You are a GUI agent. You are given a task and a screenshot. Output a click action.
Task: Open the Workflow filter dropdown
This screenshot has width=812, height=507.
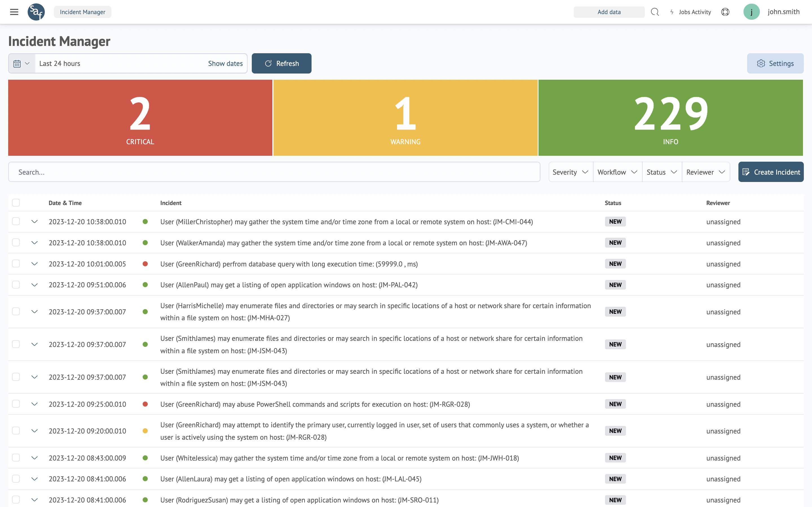tap(617, 172)
